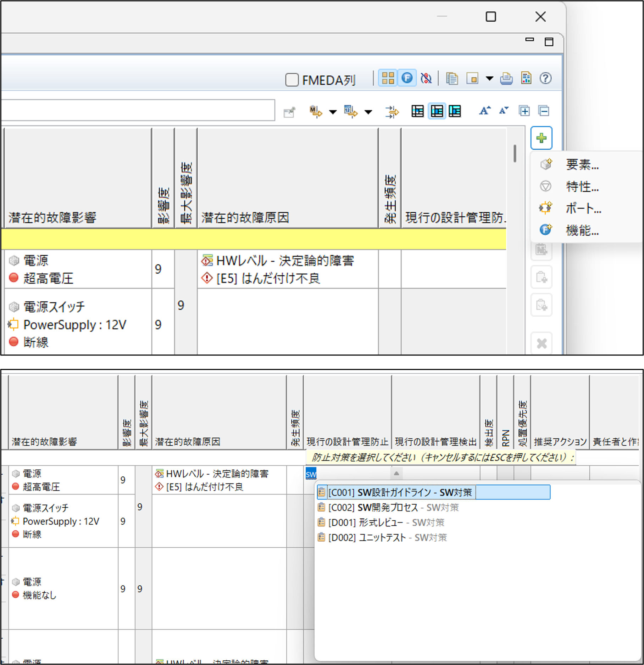Decrease font size with the smaller A icon
The image size is (644, 665).
point(504,111)
